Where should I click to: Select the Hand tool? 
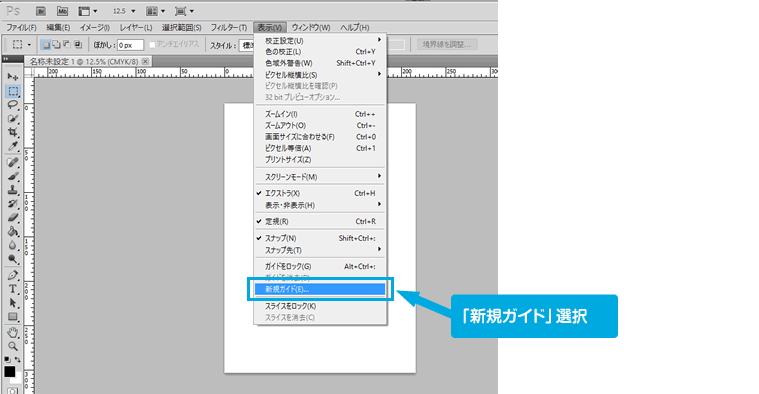[13, 333]
